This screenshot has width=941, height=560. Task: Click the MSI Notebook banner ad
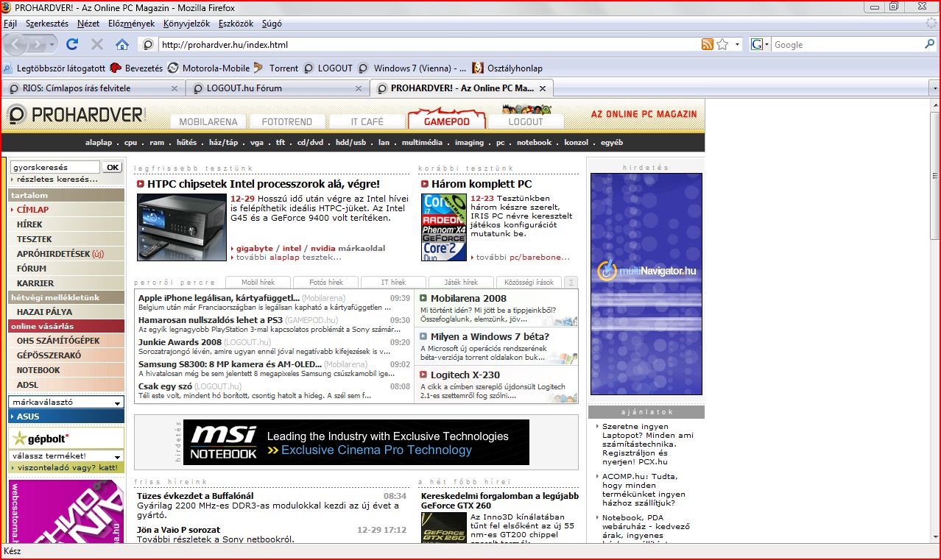pos(356,442)
